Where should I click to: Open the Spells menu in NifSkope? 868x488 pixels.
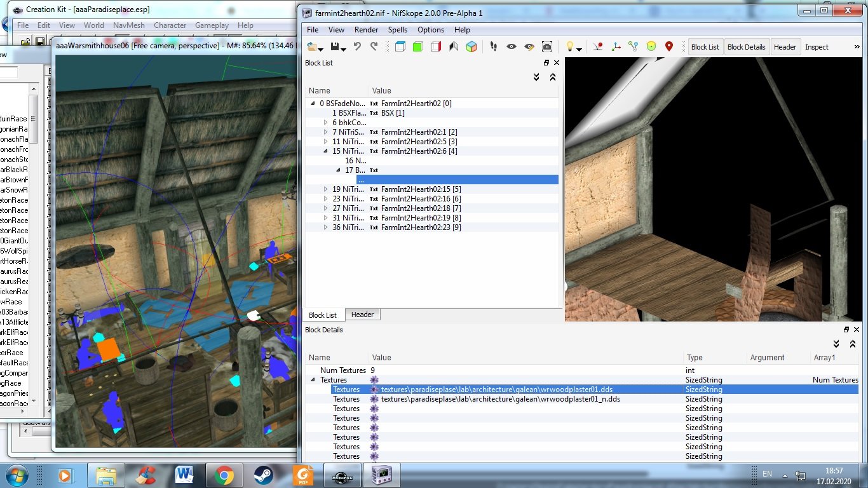click(397, 30)
